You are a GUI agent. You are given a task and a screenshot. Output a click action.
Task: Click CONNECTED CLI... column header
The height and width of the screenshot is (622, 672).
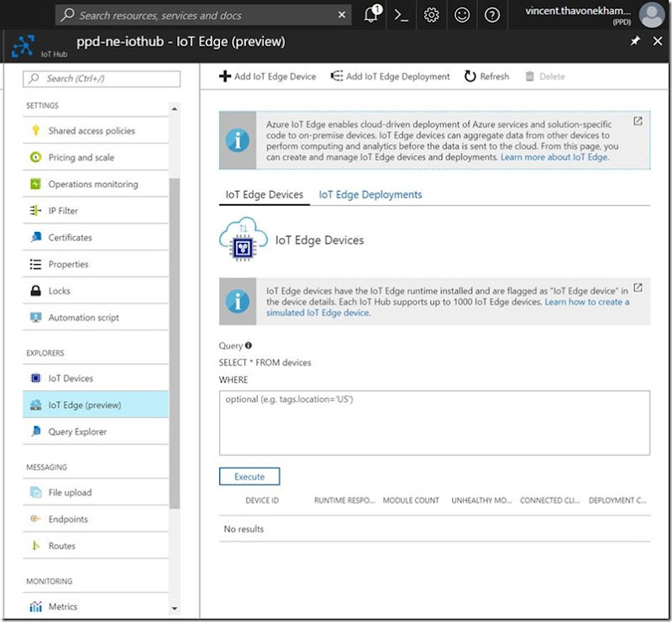tap(550, 501)
